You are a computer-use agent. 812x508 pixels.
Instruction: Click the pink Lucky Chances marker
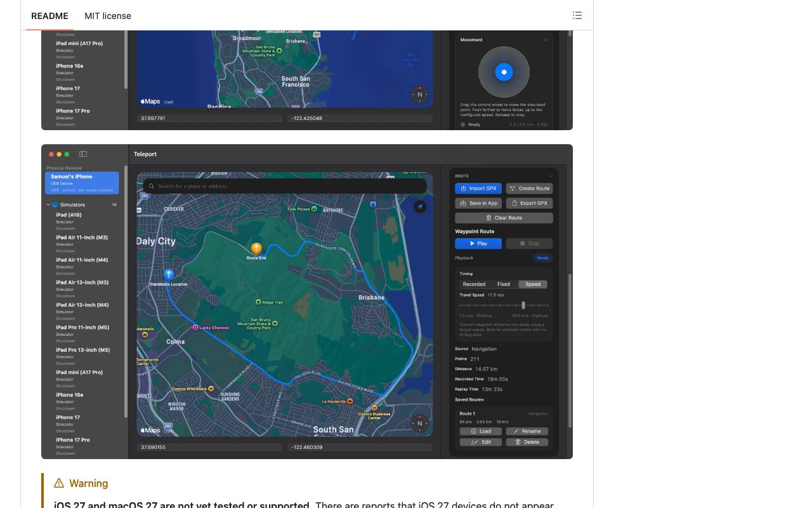(195, 328)
